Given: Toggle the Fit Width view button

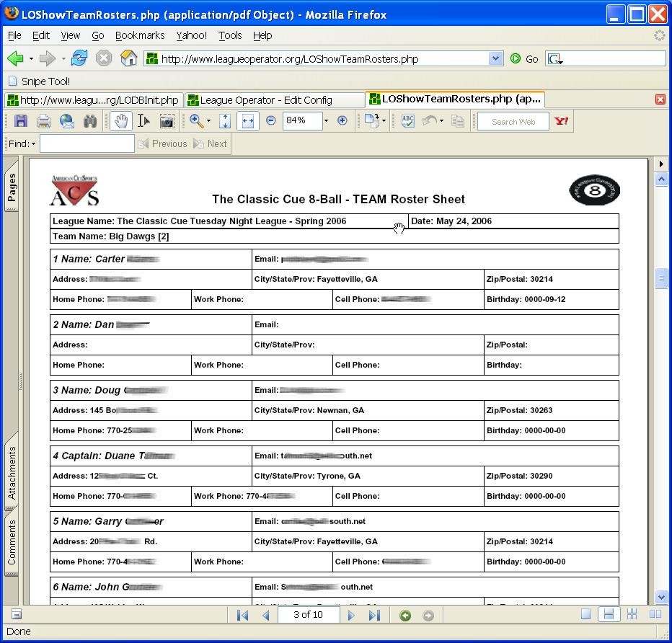Looking at the screenshot, I should 247,121.
